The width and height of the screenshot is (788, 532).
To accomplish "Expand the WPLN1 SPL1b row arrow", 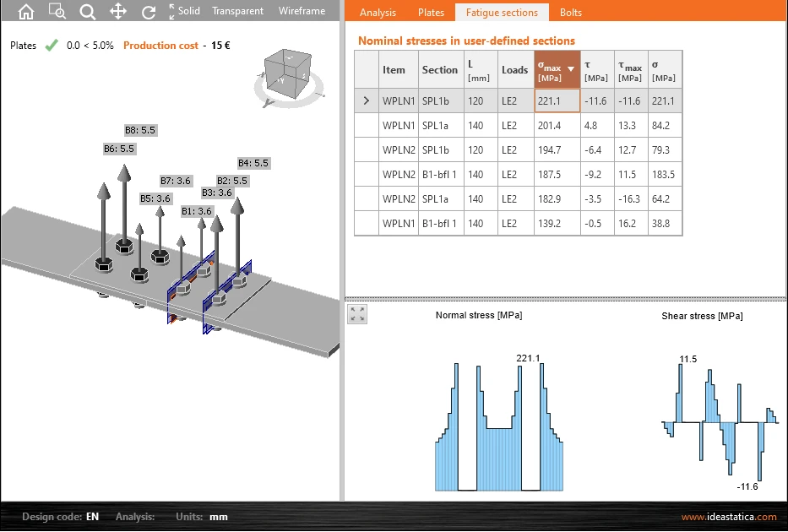I will point(367,100).
